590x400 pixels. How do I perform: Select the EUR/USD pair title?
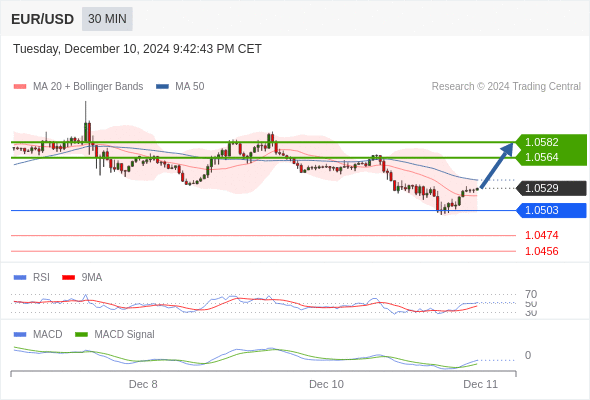(43, 19)
